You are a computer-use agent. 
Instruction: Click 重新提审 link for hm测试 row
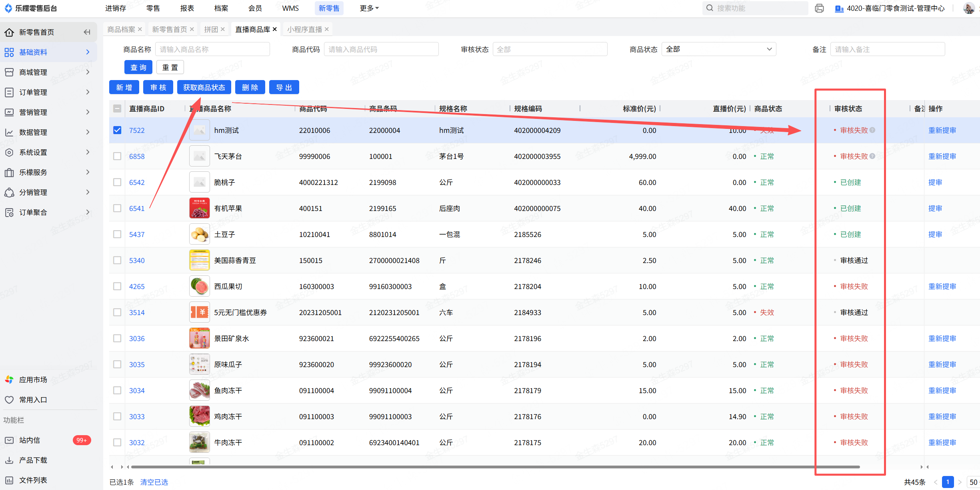(942, 130)
